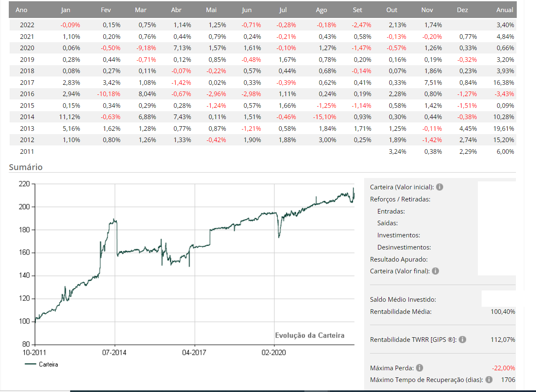Click the 19,61% annual value for 2013

(505, 128)
